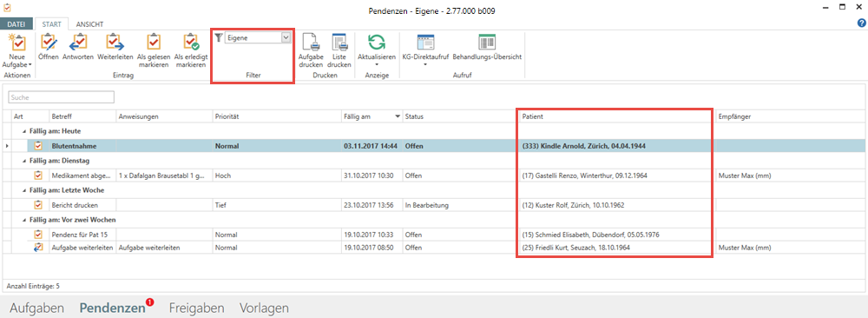Screen dimensions: 868x318
Task: Switch to the START ribbon tab
Action: (53, 24)
